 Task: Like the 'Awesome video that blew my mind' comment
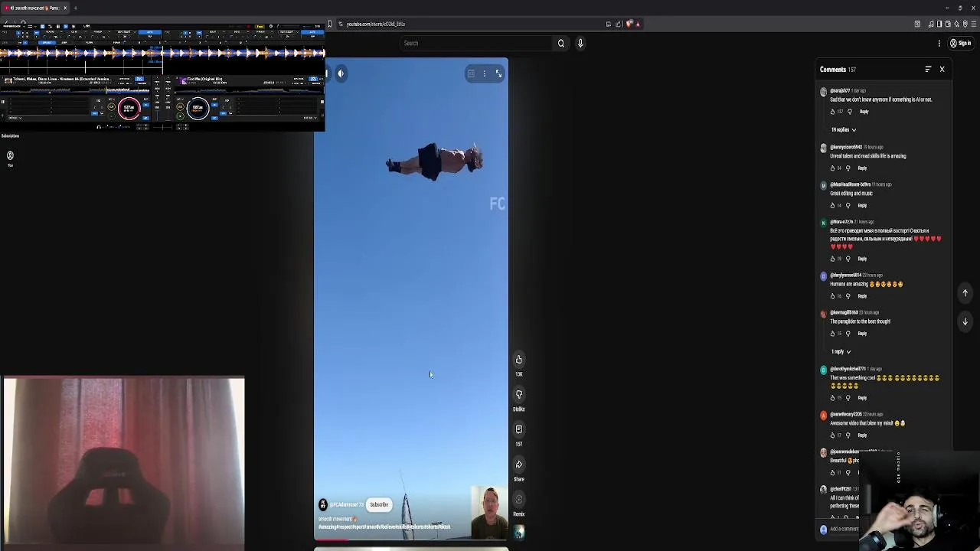[833, 435]
